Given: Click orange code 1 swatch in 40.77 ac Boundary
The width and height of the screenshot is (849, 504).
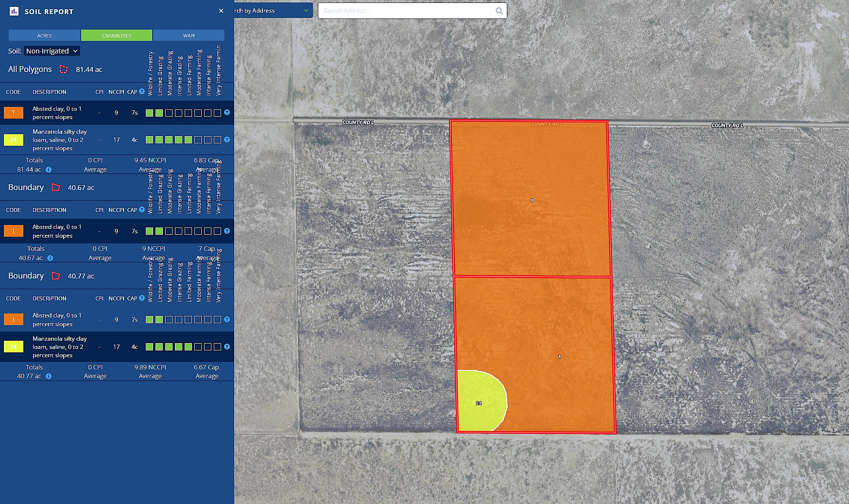Looking at the screenshot, I should pos(14,320).
